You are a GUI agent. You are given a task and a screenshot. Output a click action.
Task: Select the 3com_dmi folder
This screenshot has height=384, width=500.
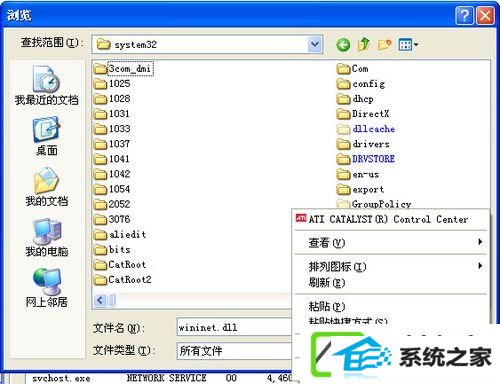pos(123,69)
